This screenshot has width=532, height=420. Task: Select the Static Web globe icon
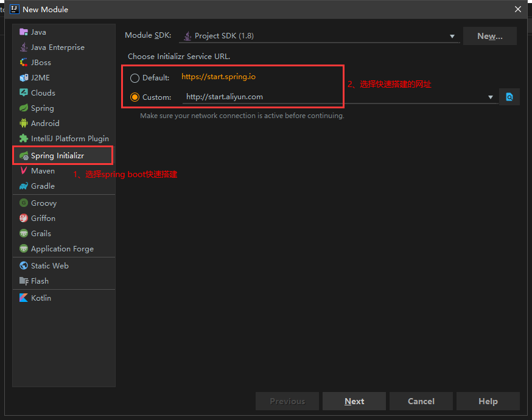(23, 265)
